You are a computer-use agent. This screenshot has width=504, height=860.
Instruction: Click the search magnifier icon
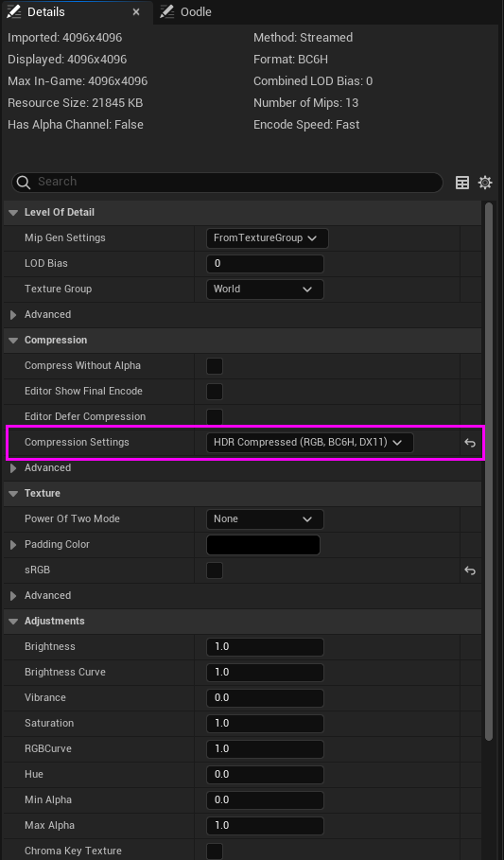pyautogui.click(x=23, y=182)
